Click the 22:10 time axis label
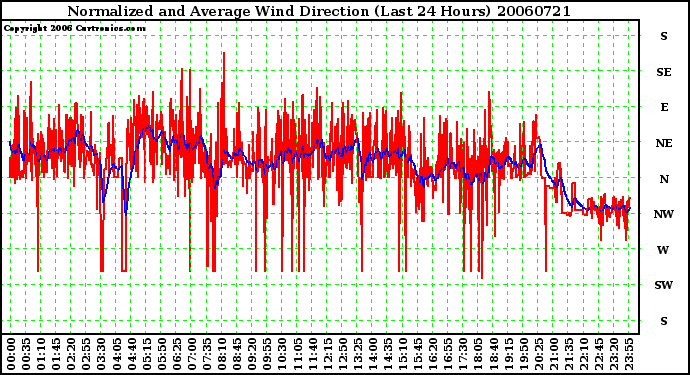The image size is (690, 375). coord(584,354)
